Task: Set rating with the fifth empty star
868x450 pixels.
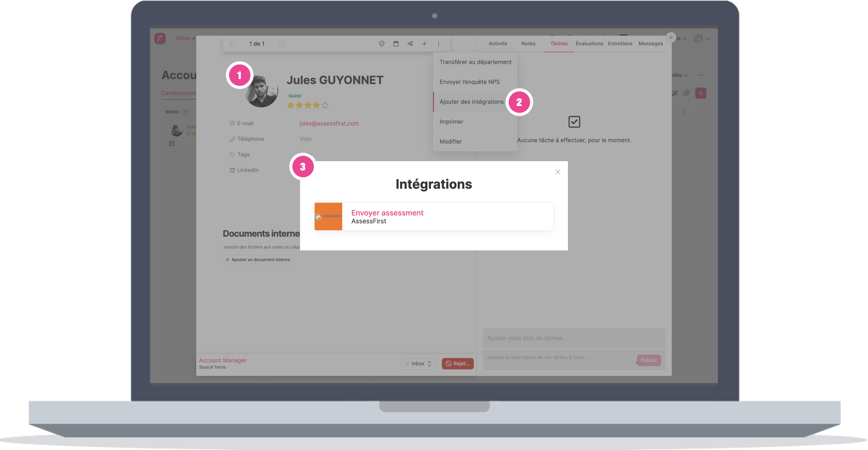Action: (325, 105)
